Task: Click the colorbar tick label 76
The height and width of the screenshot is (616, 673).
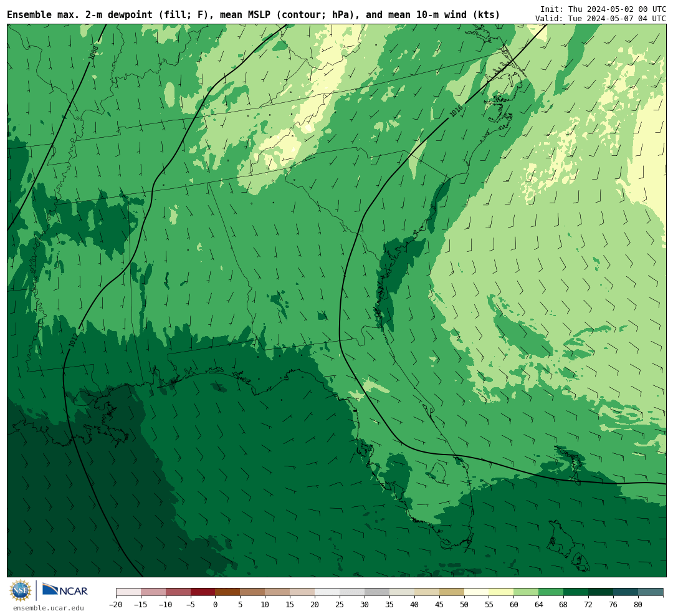Action: pyautogui.click(x=614, y=605)
